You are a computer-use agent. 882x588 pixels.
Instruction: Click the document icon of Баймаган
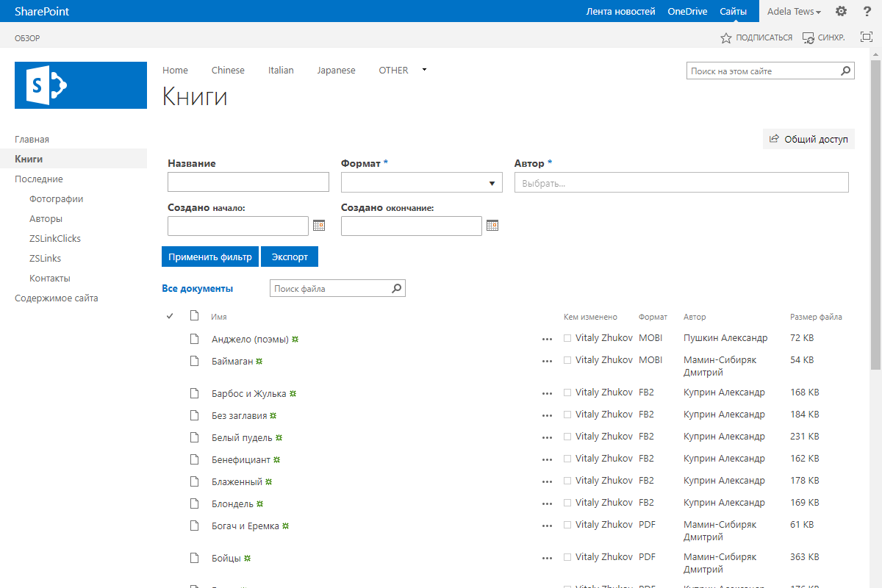195,361
